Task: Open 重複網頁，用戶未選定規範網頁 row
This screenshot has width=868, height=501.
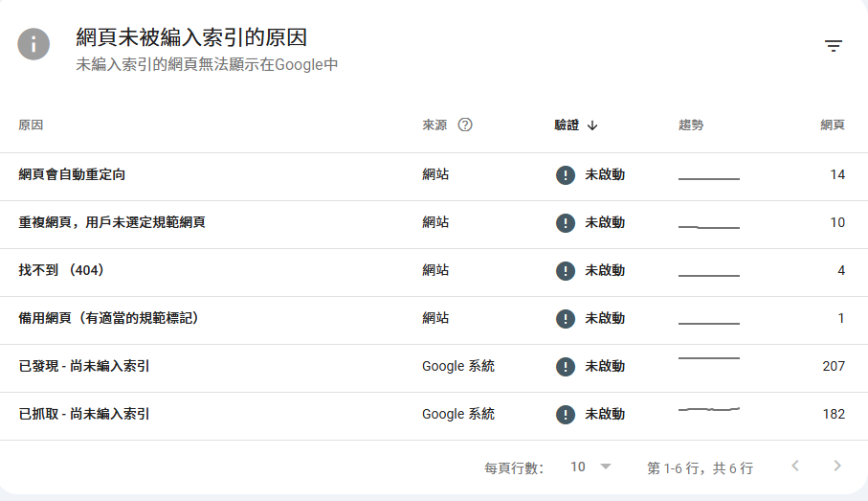Action: pyautogui.click(x=112, y=222)
